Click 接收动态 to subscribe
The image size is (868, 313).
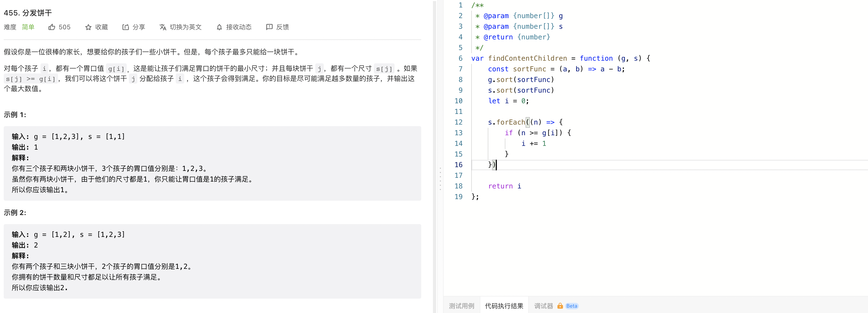pos(239,27)
